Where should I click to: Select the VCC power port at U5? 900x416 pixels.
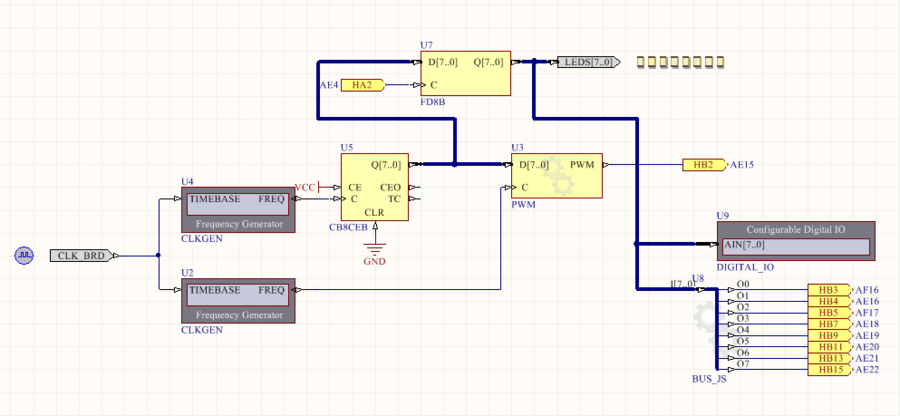(305, 187)
